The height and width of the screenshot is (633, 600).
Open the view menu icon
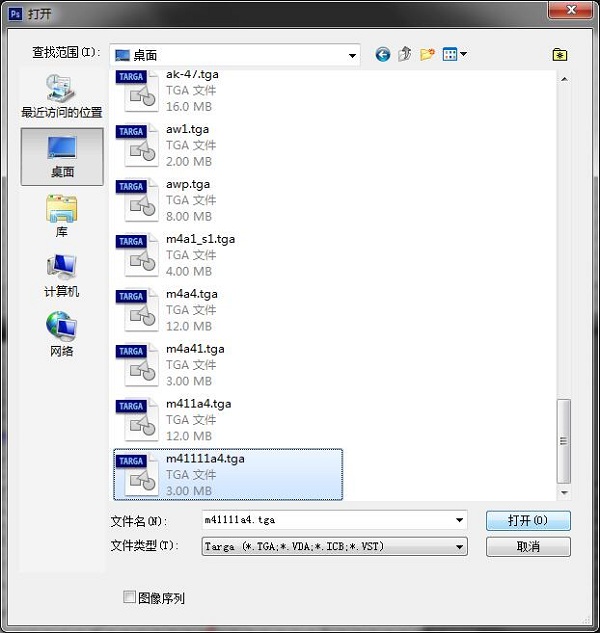click(x=450, y=54)
